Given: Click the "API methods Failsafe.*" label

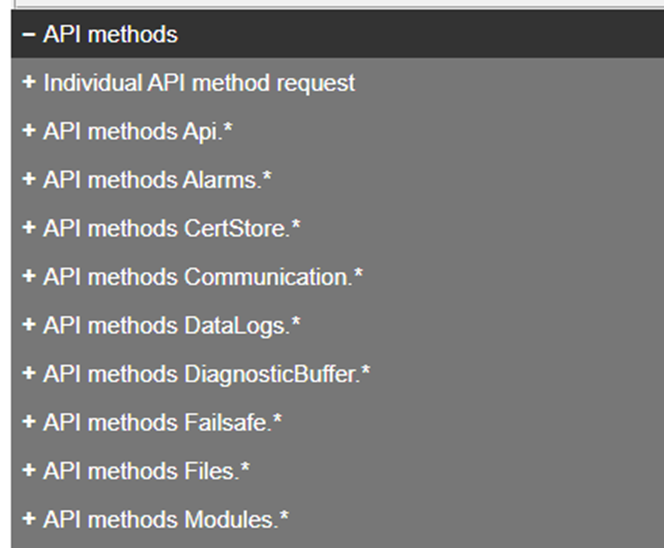Looking at the screenshot, I should pyautogui.click(x=162, y=423).
